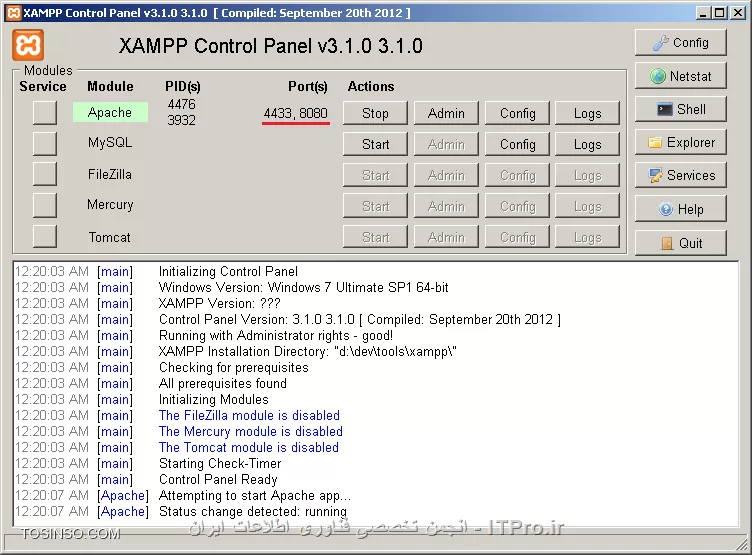Click the Mercury module name

[x=110, y=205]
